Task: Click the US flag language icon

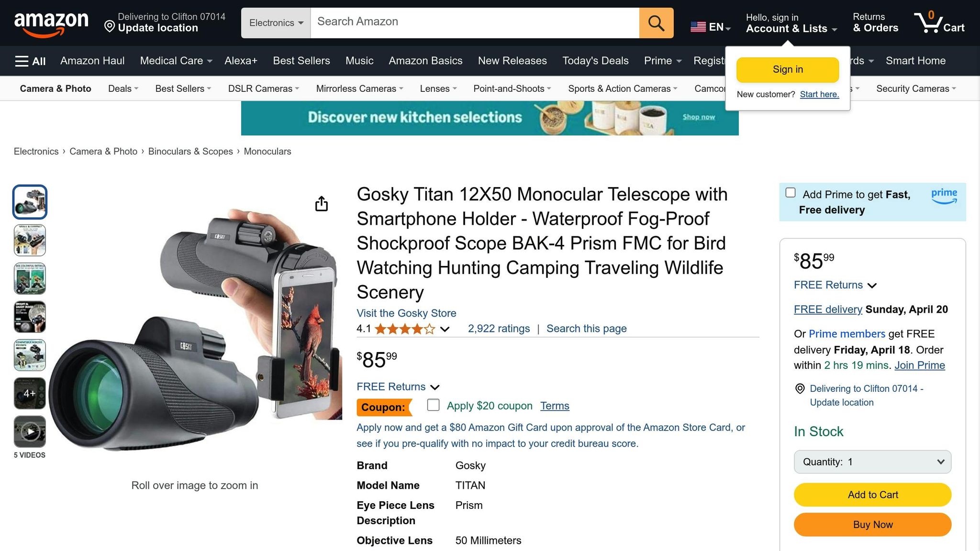Action: click(x=699, y=27)
